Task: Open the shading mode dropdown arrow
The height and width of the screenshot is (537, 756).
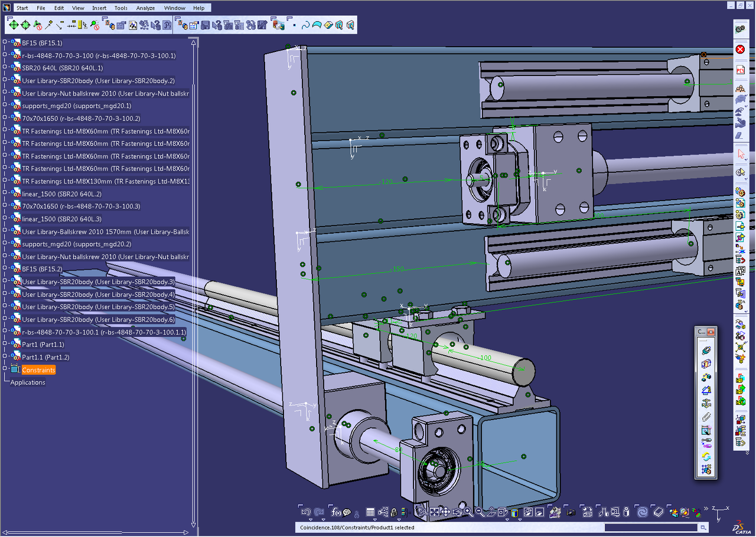Action: click(520, 519)
